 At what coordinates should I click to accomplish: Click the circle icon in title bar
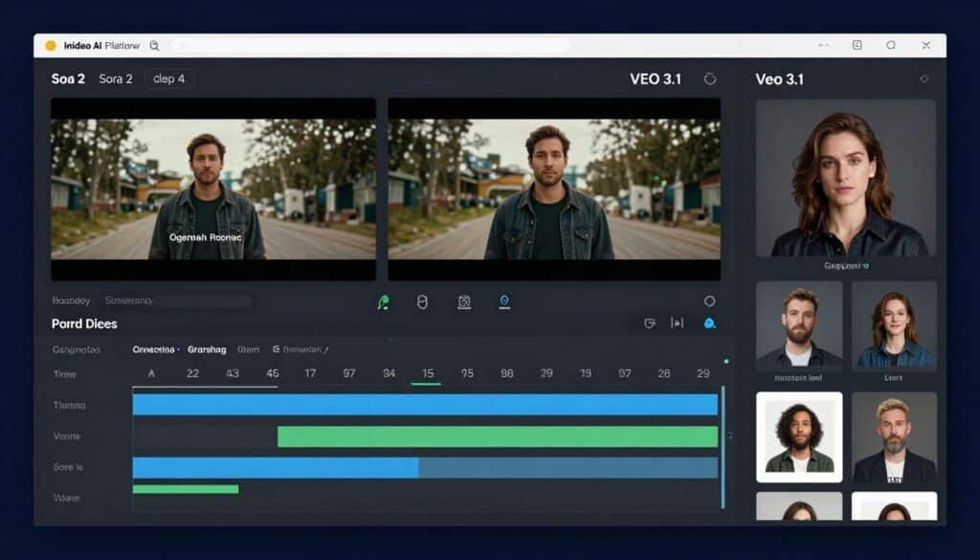click(891, 45)
